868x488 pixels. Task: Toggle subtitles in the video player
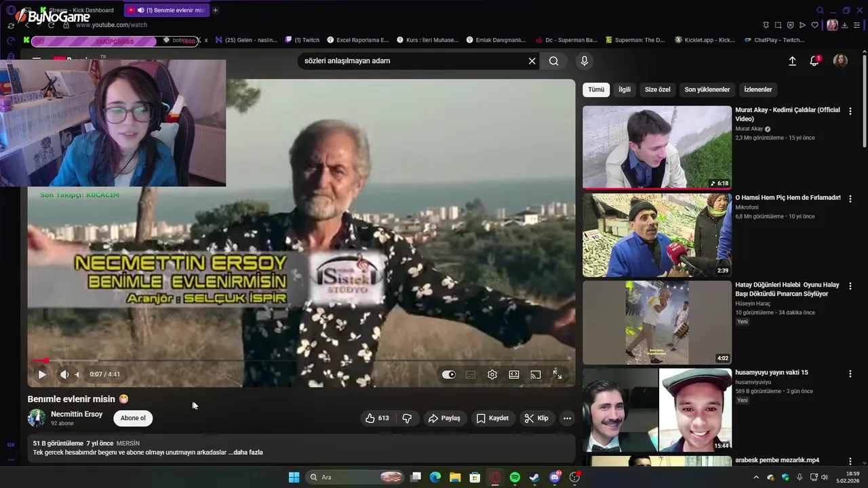pyautogui.click(x=471, y=374)
